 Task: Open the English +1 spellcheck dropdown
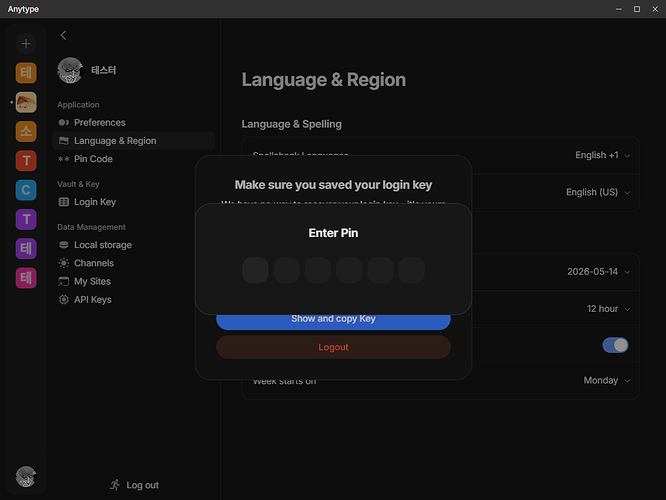pyautogui.click(x=602, y=155)
